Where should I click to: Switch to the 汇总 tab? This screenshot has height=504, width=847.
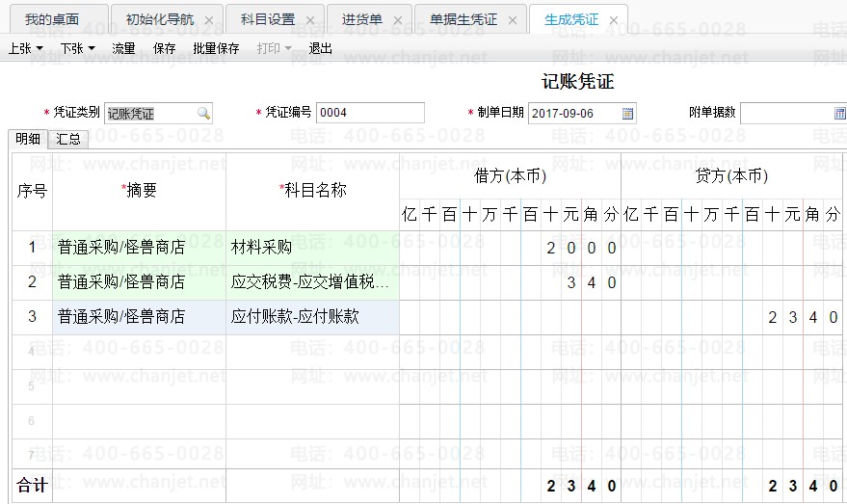(68, 140)
